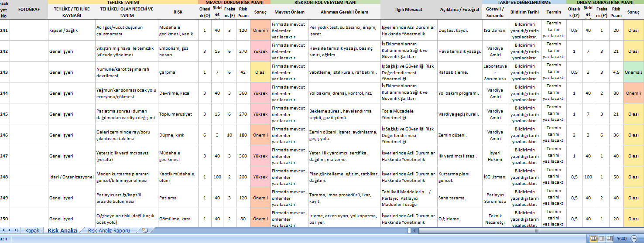Select the MEVCUT DURUM RİSK PUANI header
The height and width of the screenshot is (243, 644).
(x=234, y=2)
